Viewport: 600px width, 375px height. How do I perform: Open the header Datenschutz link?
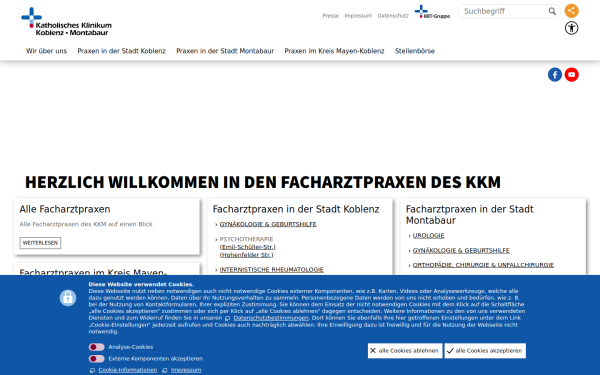[393, 16]
